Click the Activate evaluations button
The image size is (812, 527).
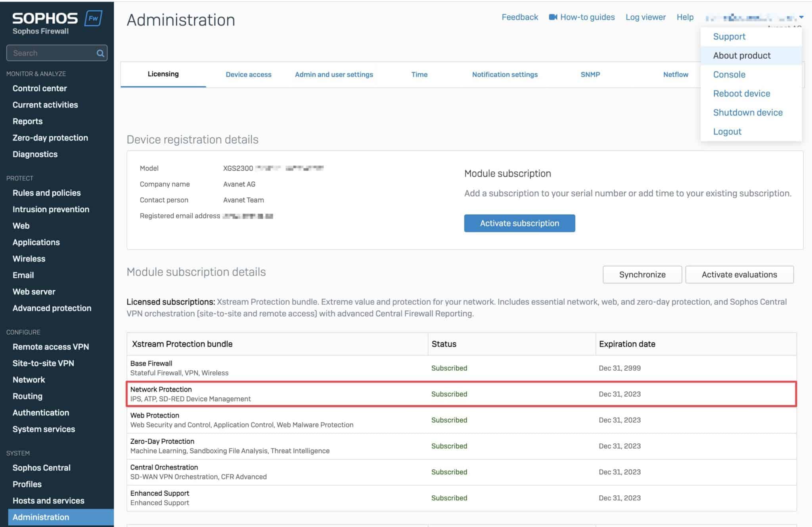[x=739, y=274]
